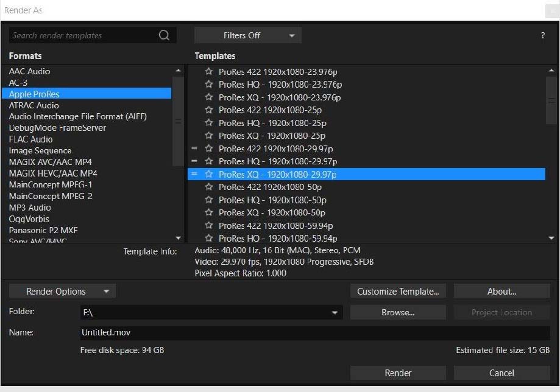This screenshot has width=560, height=392.
Task: Open the Folder path dropdown arrow
Action: coord(335,313)
